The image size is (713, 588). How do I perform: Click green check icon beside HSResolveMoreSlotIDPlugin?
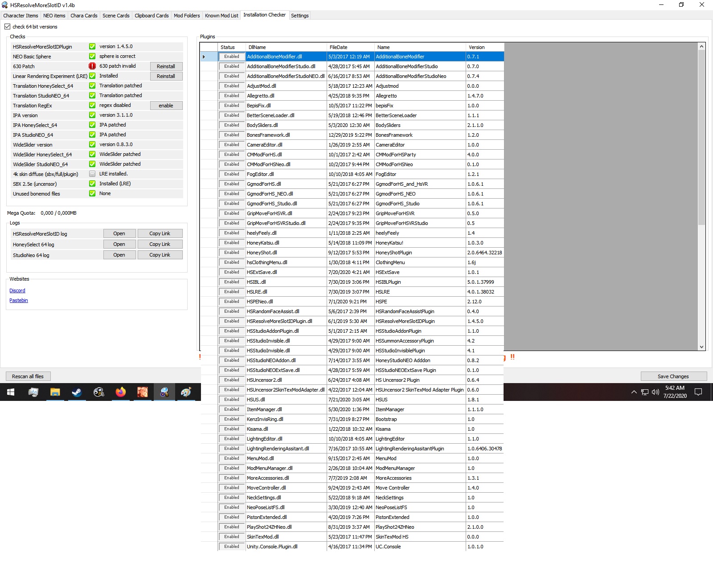(x=92, y=46)
